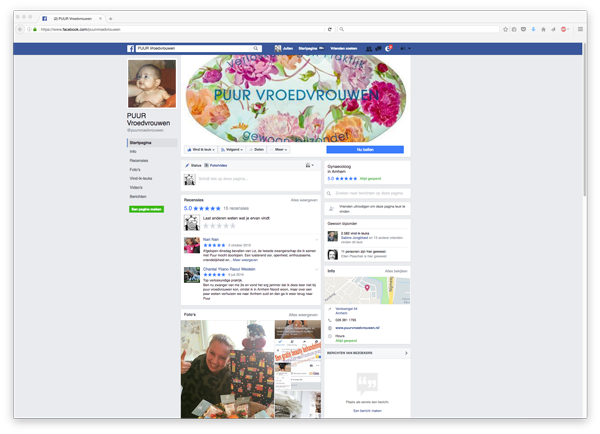Click Meer weergeven in Nan Nan review

pos(245,260)
